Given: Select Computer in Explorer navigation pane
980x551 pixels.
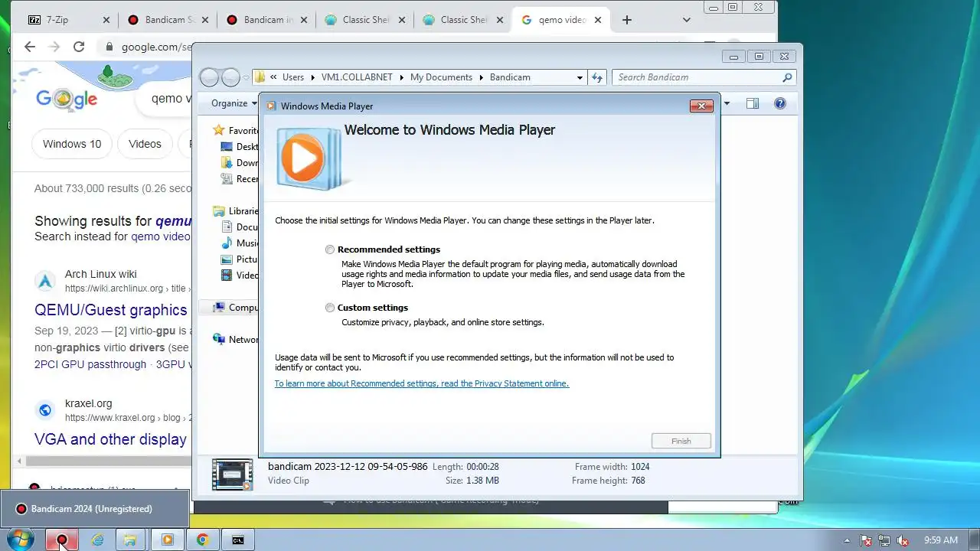Looking at the screenshot, I should point(236,308).
